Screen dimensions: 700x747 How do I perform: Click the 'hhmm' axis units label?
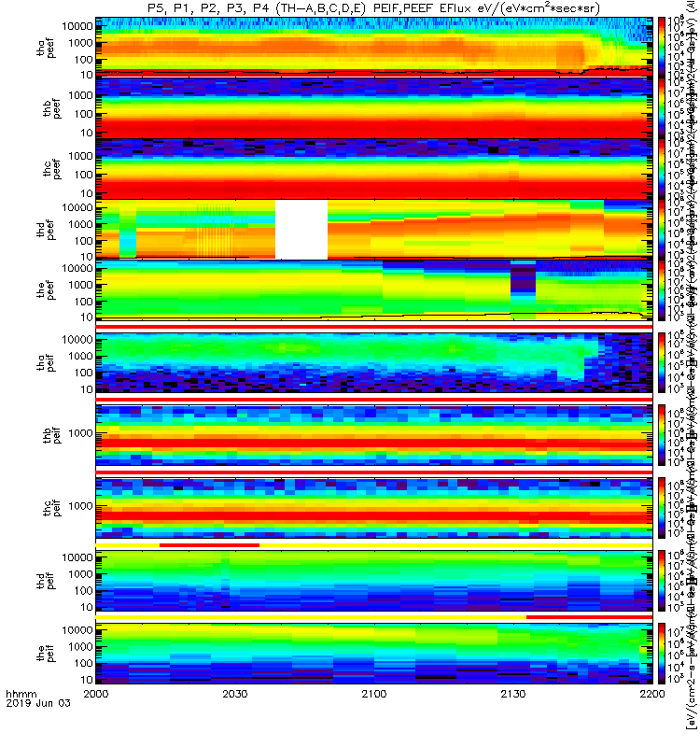click(21, 694)
